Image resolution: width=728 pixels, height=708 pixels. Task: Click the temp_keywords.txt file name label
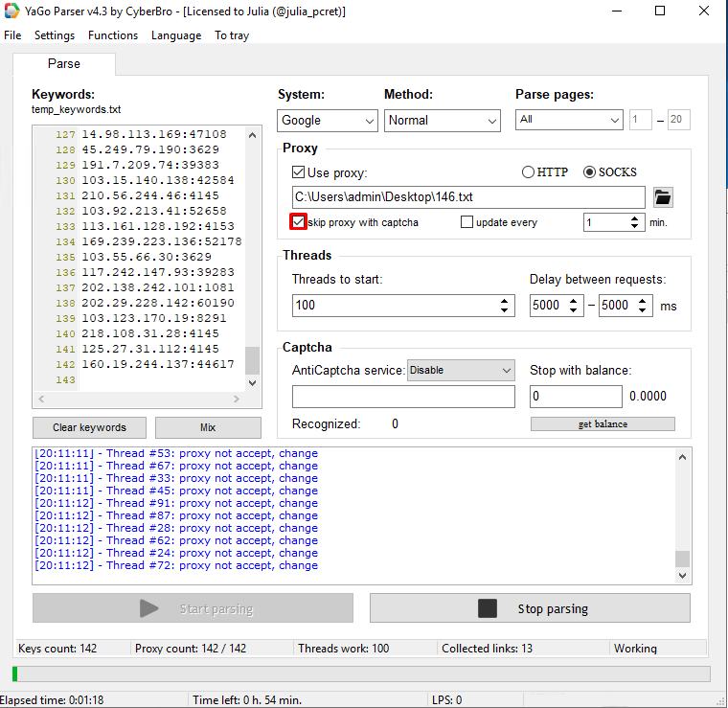(76, 109)
